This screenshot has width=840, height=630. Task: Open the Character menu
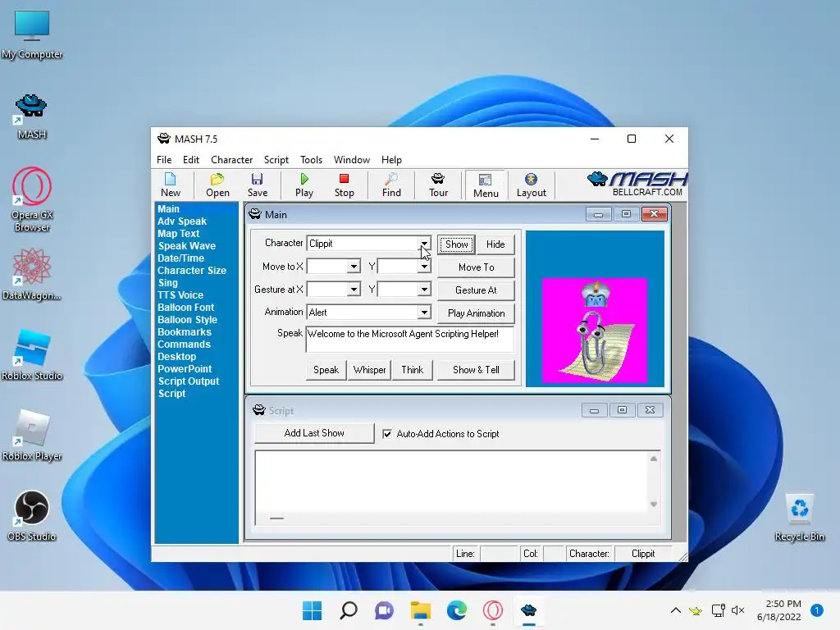coord(231,160)
